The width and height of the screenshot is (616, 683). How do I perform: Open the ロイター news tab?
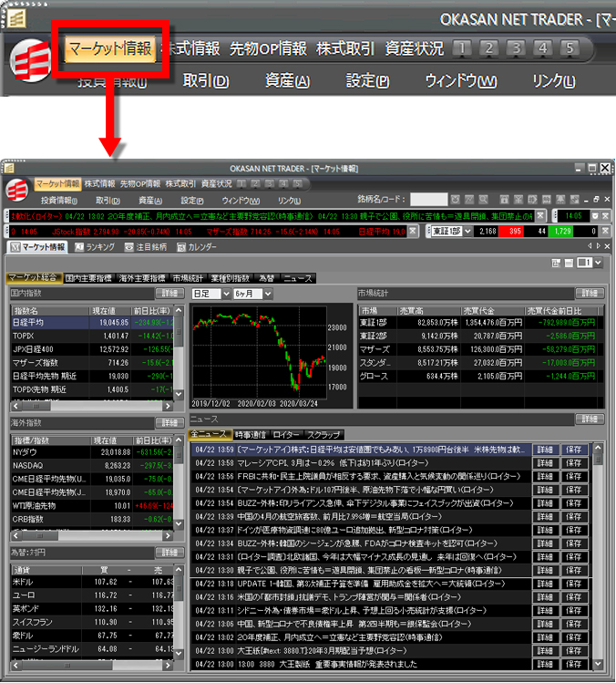285,435
